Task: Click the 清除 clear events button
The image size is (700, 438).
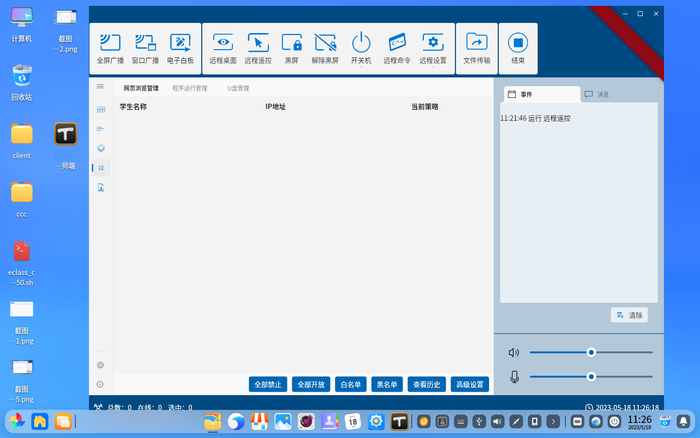Action: (630, 315)
